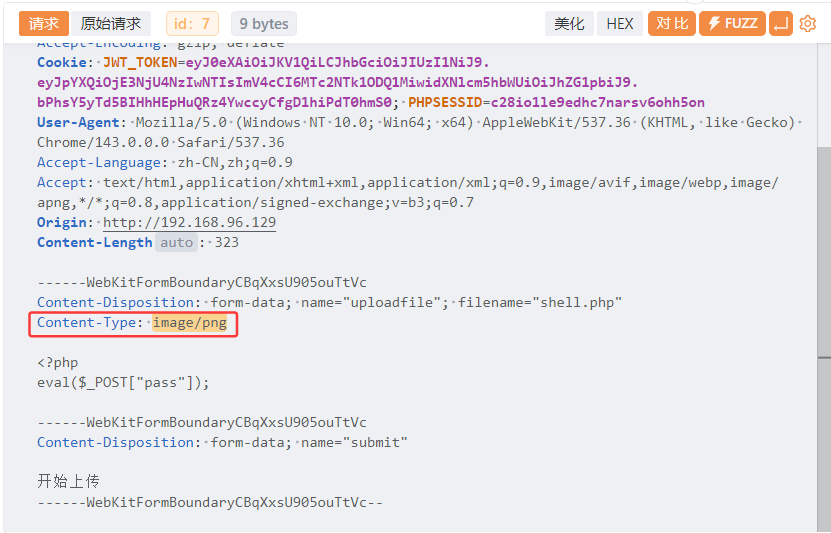Click the 对比 compare button
Screen dimensions: 831x533
[x=671, y=23]
